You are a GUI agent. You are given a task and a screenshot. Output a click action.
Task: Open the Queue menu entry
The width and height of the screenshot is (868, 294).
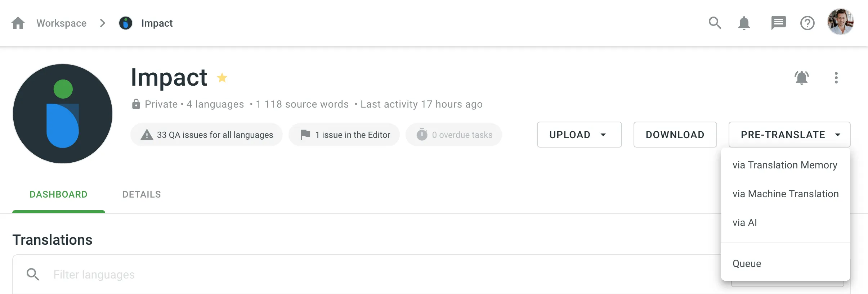747,264
